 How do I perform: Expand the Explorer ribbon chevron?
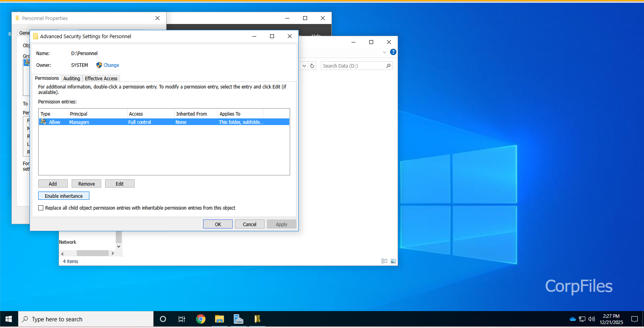click(x=385, y=52)
